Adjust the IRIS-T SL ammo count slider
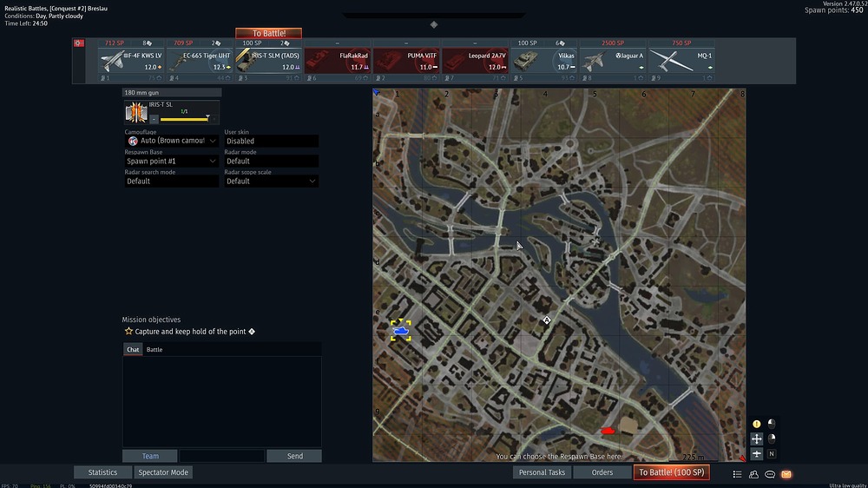Viewport: 868px width, 488px height. (x=184, y=119)
